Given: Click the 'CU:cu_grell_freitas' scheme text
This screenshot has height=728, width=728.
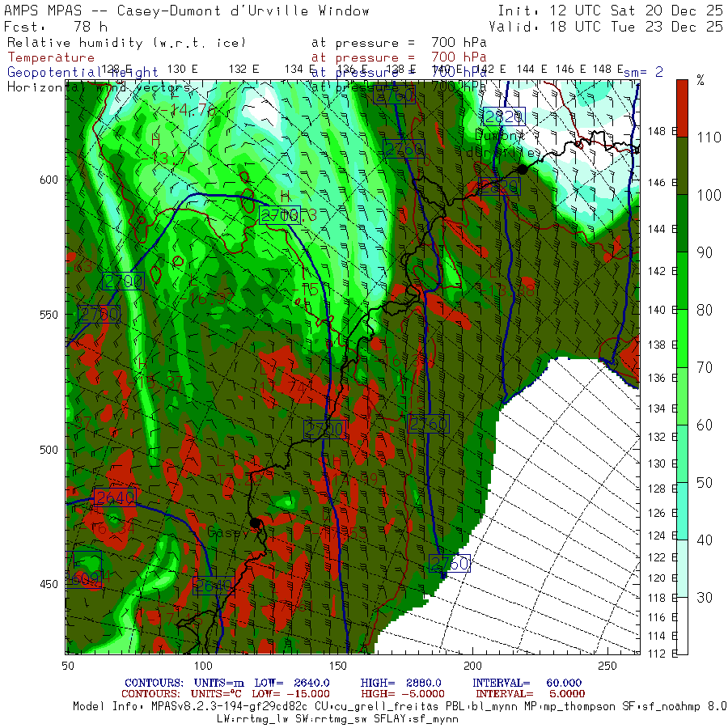Looking at the screenshot, I should coord(377,707).
